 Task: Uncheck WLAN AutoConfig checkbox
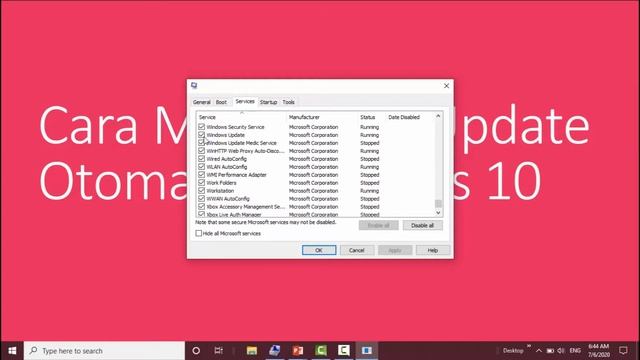[201, 167]
